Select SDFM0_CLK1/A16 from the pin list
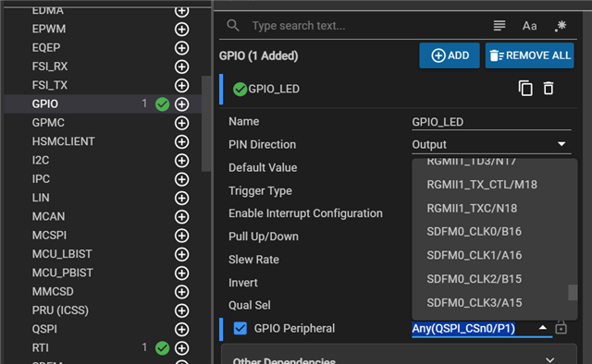 click(475, 255)
